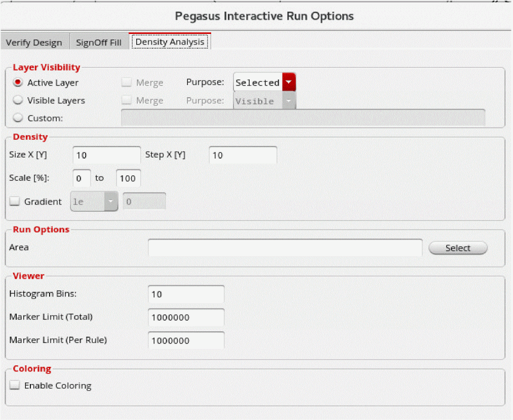Select the Density Analysis tab
Viewport: 513px width, 420px height.
[170, 42]
